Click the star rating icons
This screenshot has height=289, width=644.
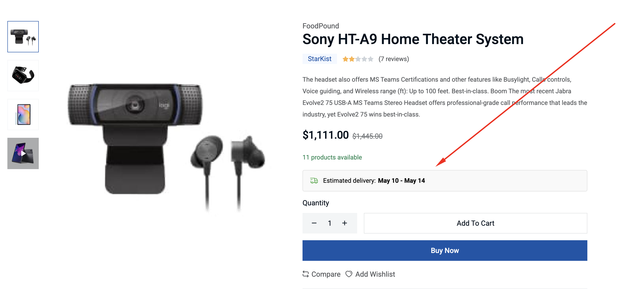click(x=358, y=59)
